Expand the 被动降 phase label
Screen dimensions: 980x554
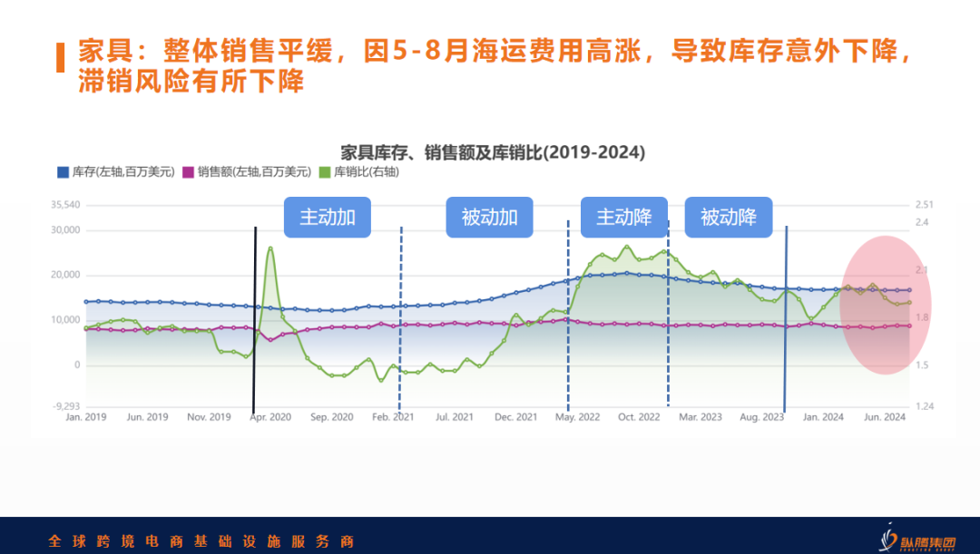pos(728,217)
